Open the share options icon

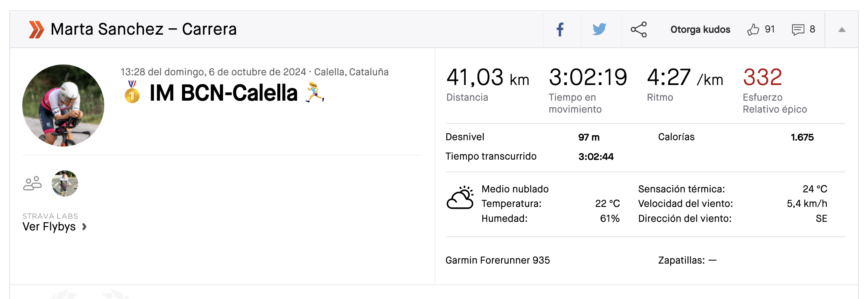coord(639,29)
